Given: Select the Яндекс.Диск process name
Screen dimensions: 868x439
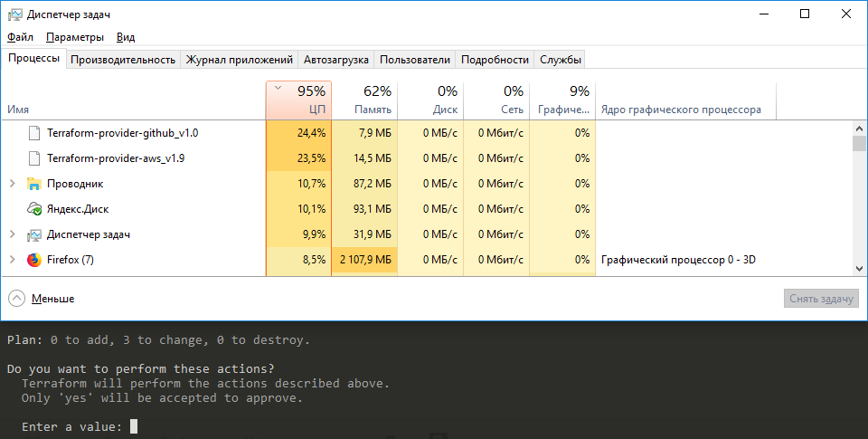Looking at the screenshot, I should click(78, 209).
